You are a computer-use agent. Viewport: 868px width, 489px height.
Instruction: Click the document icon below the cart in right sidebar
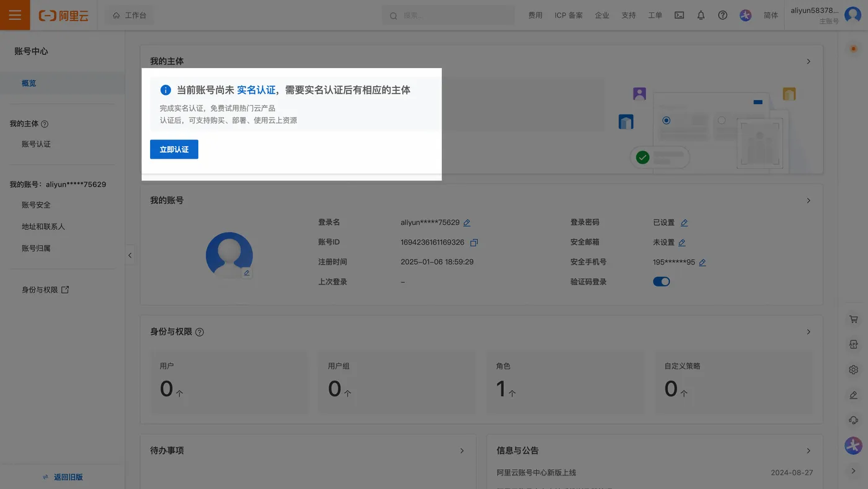point(854,345)
